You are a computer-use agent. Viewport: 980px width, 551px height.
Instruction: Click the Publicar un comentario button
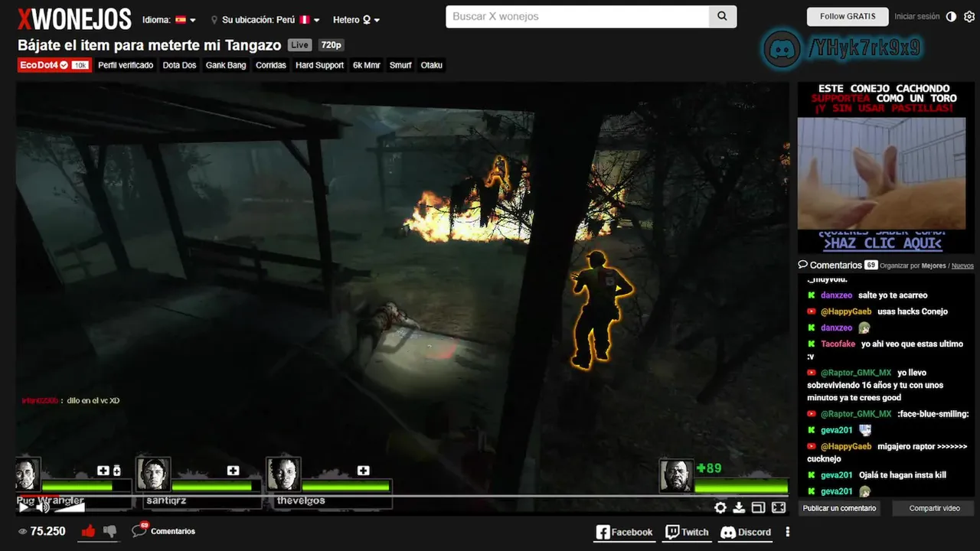[839, 508]
